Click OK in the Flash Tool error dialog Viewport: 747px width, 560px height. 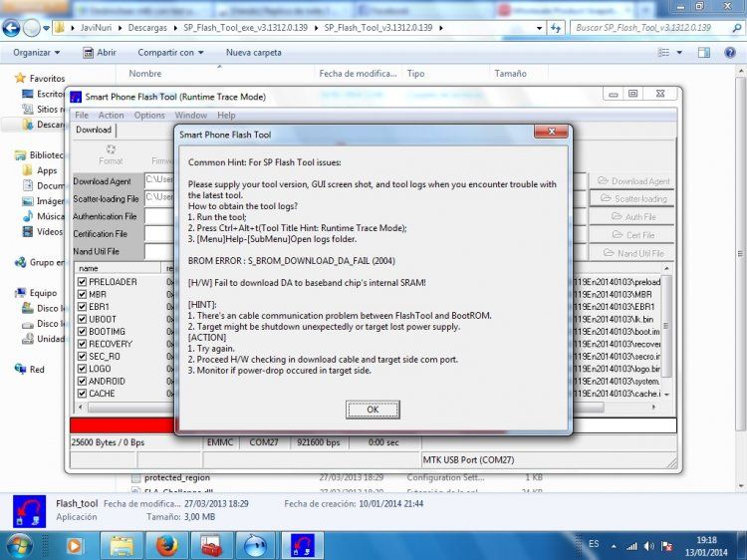tap(373, 410)
